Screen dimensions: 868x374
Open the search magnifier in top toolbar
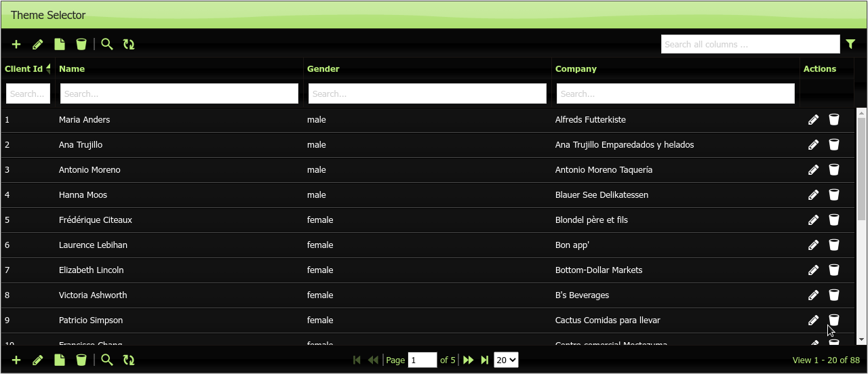coord(106,45)
